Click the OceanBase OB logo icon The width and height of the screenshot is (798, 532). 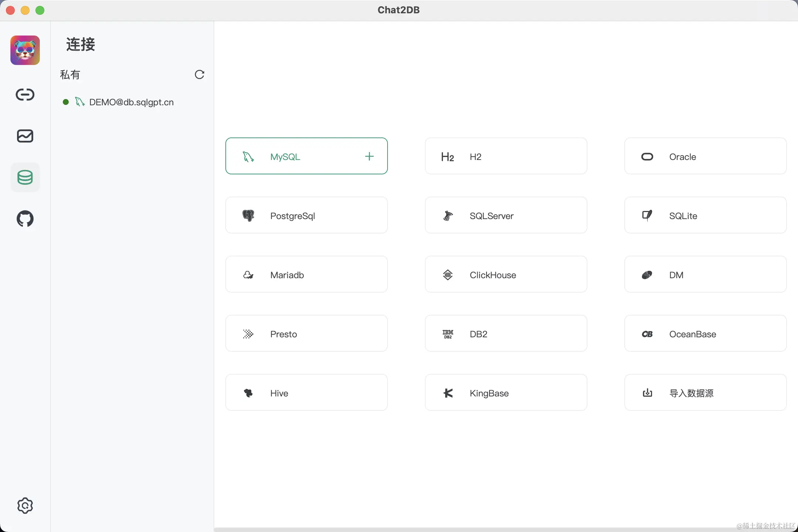[647, 334]
